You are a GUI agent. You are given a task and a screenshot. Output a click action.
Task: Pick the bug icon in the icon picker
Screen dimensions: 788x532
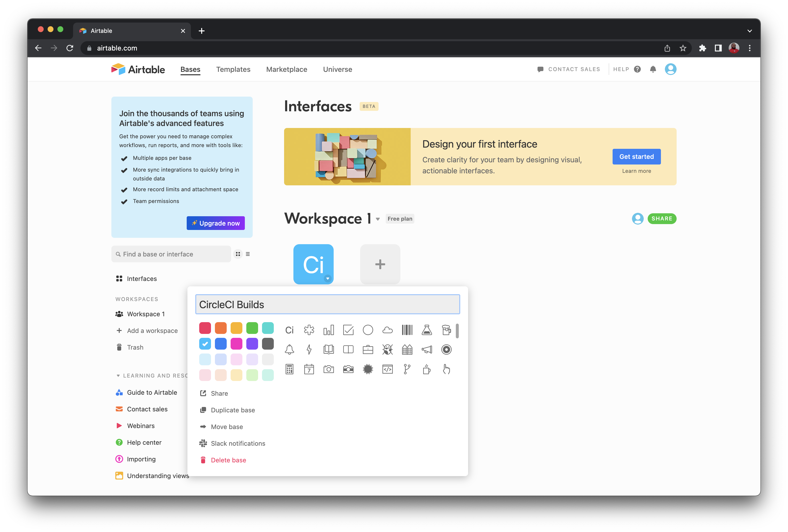click(x=387, y=349)
